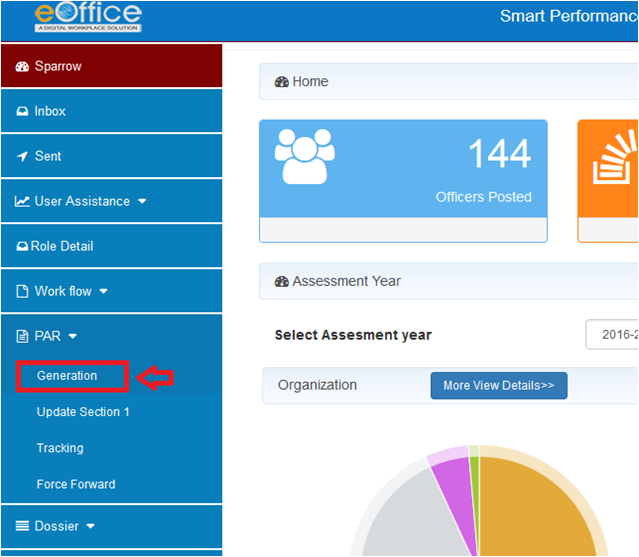Click the eOffice logo
Image resolution: width=639 pixels, height=557 pixels.
click(88, 17)
